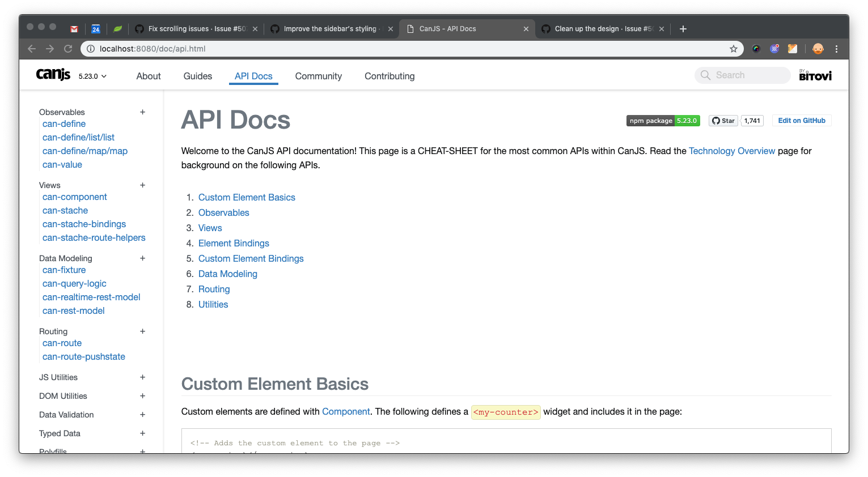
Task: Close the 'CanJS - API Docs' tab
Action: [x=526, y=29]
